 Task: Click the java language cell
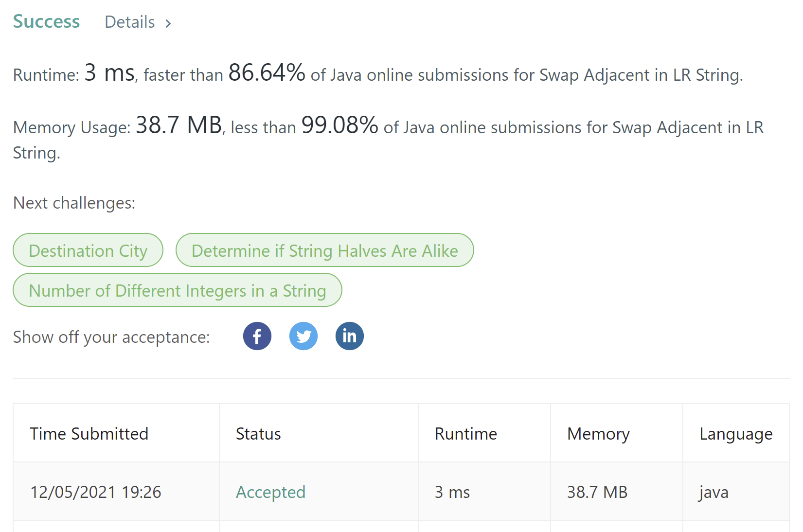coord(714,492)
